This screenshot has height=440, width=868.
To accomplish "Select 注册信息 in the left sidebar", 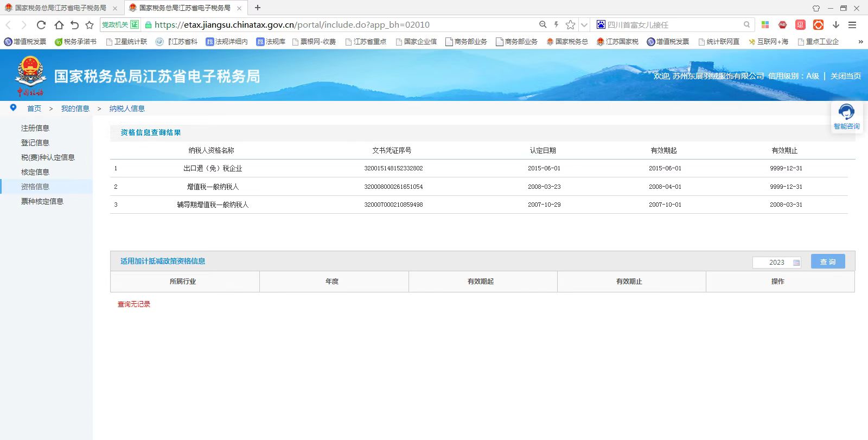I will pyautogui.click(x=35, y=128).
